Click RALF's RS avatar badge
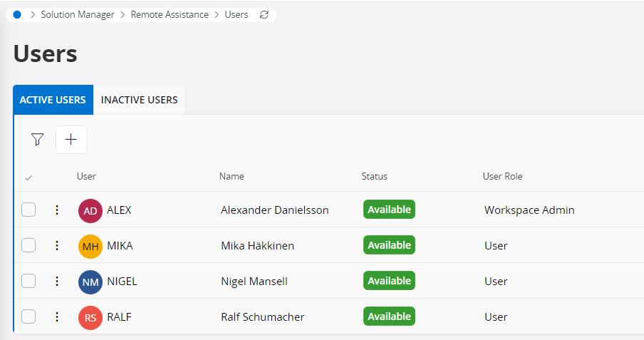Image resolution: width=644 pixels, height=340 pixels. [90, 317]
